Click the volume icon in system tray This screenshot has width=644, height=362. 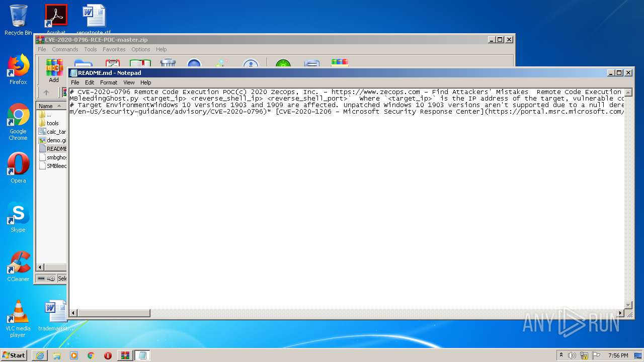(x=572, y=355)
